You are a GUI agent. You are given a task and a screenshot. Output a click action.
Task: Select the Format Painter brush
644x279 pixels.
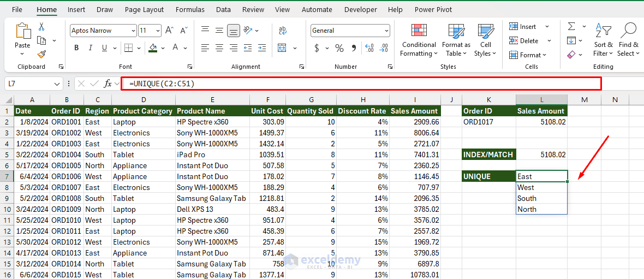41,54
